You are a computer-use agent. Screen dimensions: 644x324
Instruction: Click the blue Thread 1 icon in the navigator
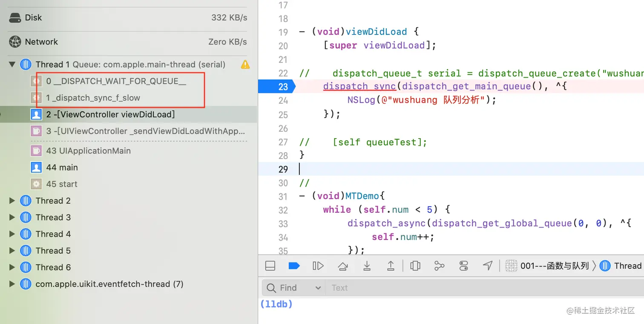click(26, 64)
